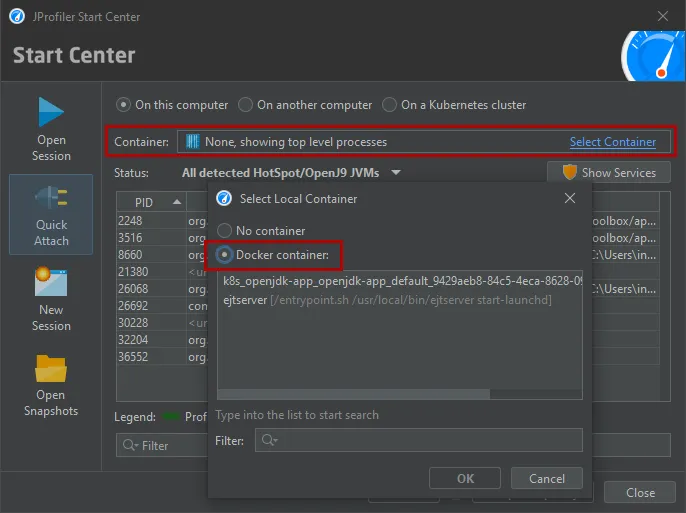Click the green Profiled legend swatch
This screenshot has height=513, width=686.
point(171,416)
